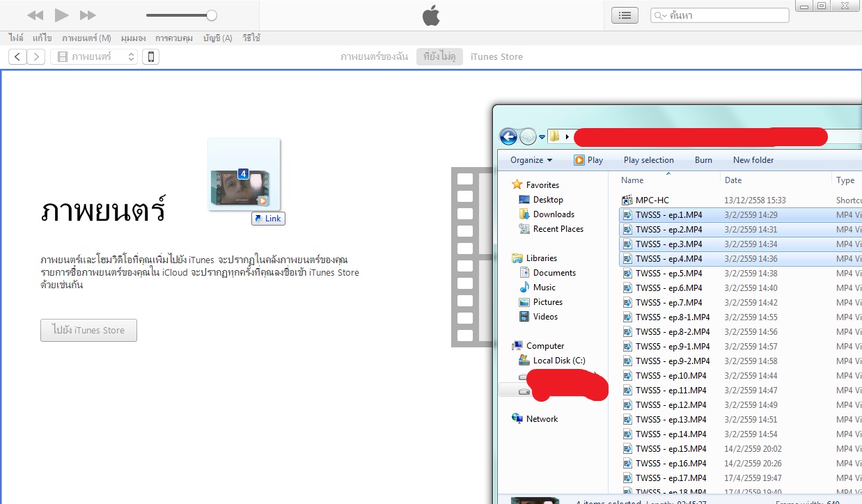Open the recent pages dropdown arrow in Explorer

pyautogui.click(x=542, y=136)
